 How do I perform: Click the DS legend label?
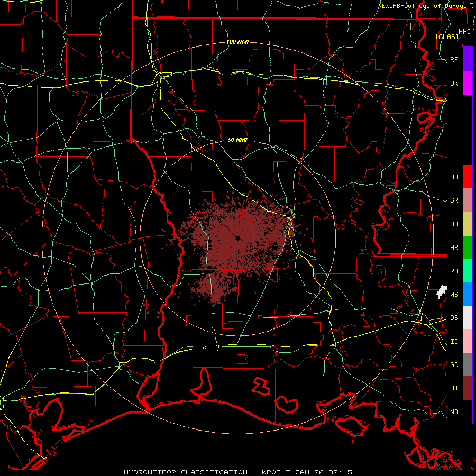[454, 318]
